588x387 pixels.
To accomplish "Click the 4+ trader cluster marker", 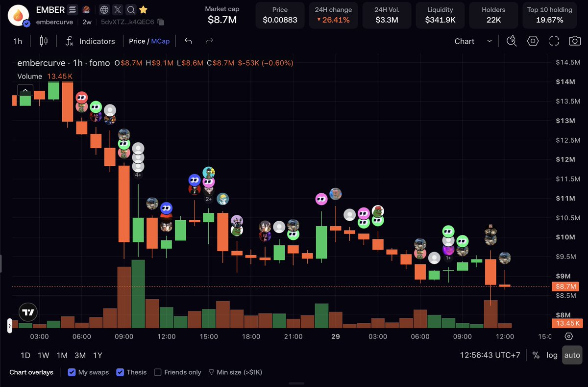I will 138,175.
